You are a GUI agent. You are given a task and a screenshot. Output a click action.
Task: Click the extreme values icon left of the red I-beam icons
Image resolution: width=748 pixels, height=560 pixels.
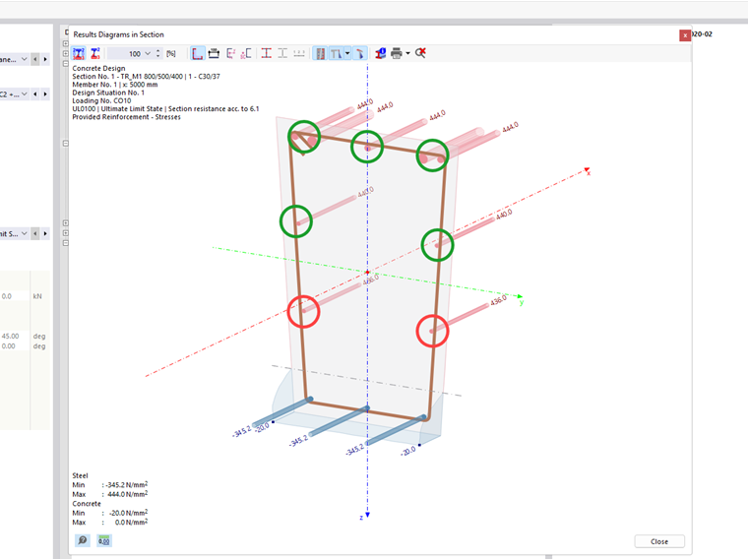click(246, 53)
